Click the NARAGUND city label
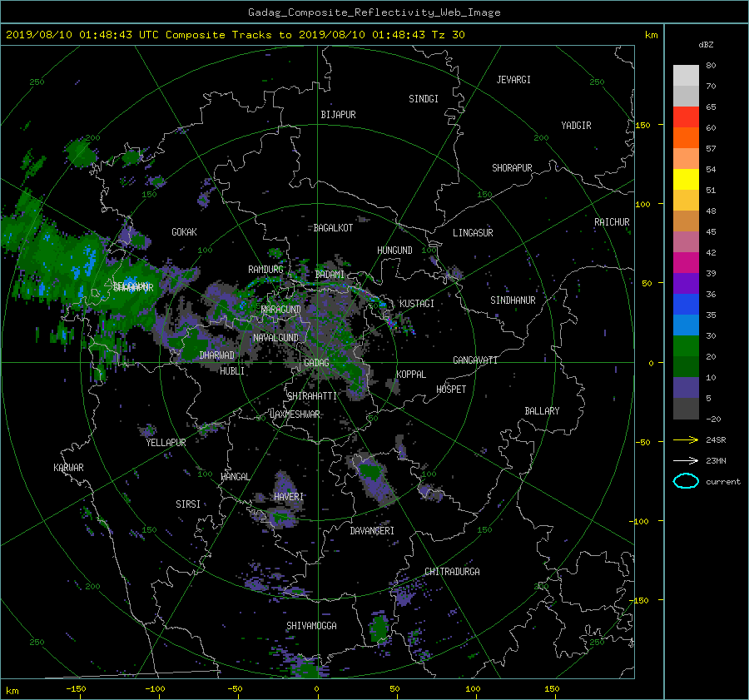 pos(281,310)
